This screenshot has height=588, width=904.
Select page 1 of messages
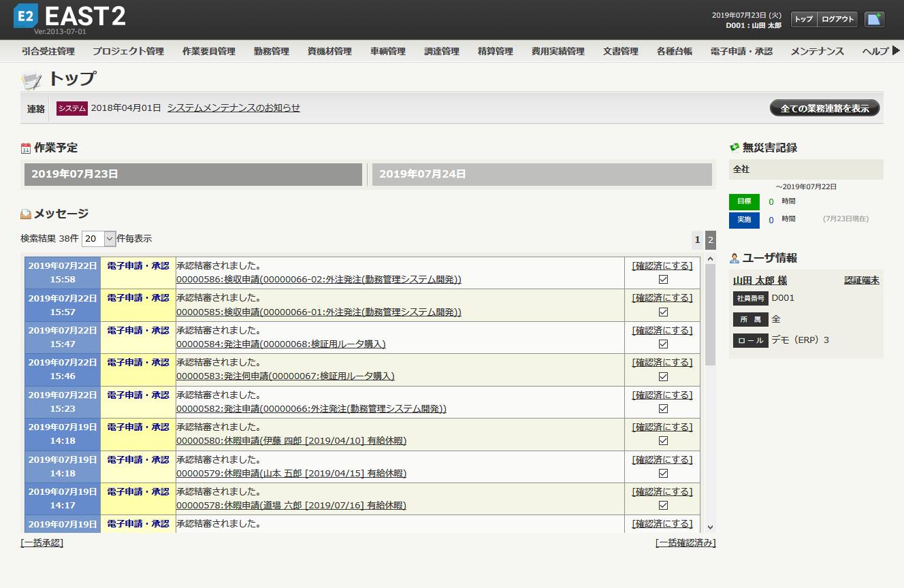(697, 240)
